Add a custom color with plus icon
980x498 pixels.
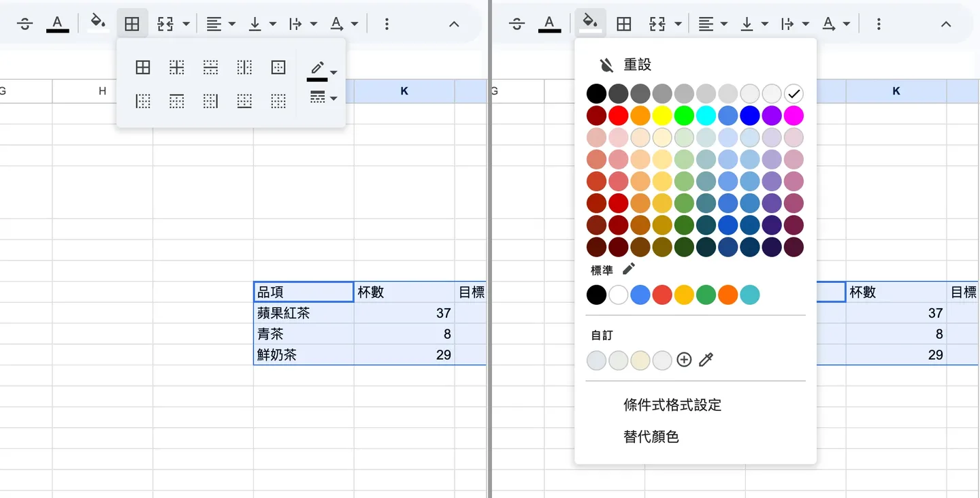(x=684, y=360)
